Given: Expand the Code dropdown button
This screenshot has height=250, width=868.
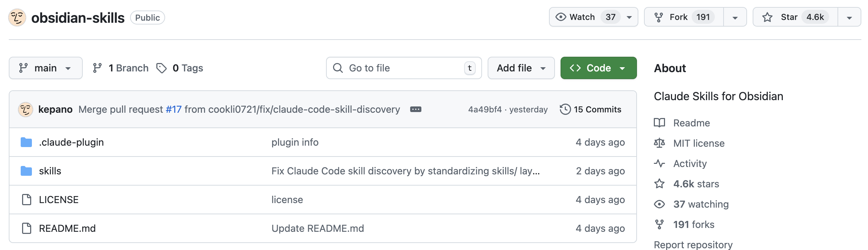Looking at the screenshot, I should point(598,68).
